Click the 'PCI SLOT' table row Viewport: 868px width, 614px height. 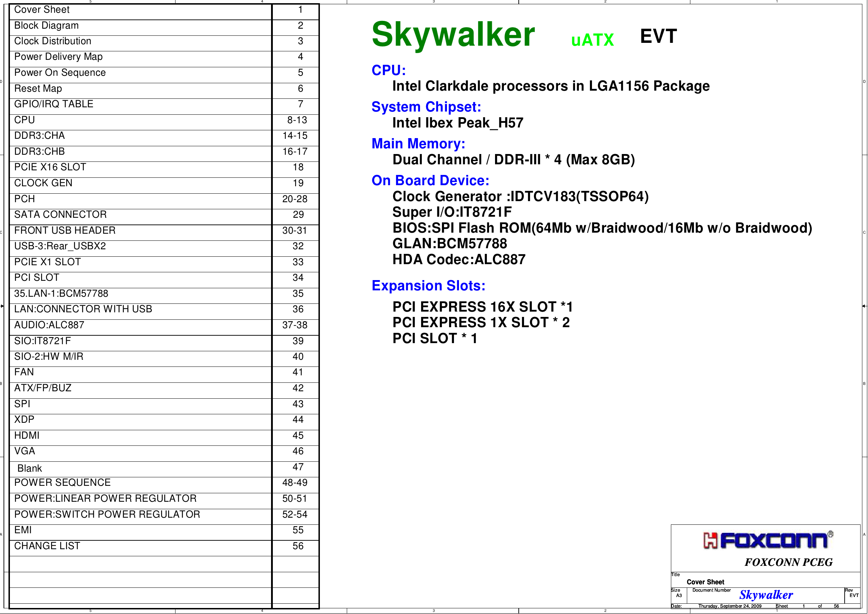tap(164, 280)
